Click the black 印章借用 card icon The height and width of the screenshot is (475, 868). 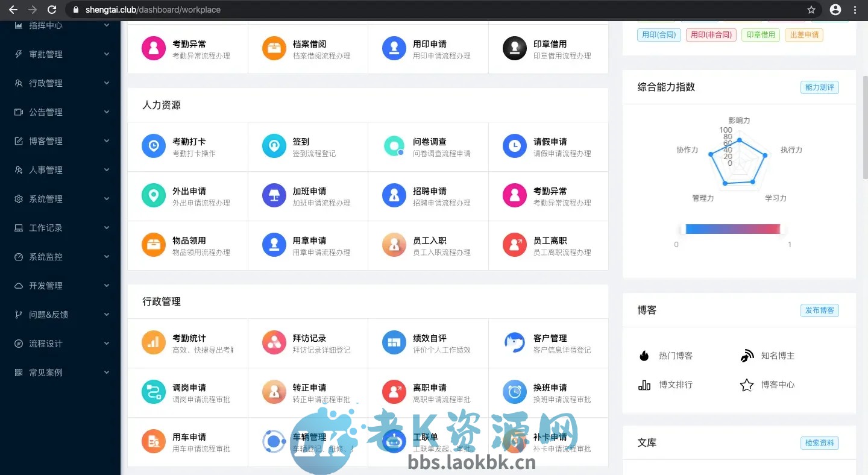click(515, 48)
